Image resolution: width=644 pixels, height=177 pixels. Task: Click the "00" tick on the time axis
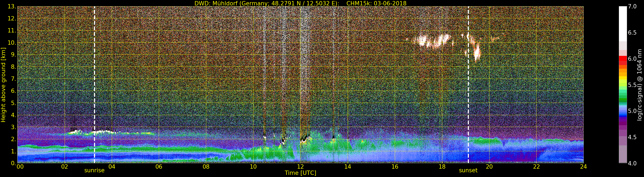click(x=20, y=167)
